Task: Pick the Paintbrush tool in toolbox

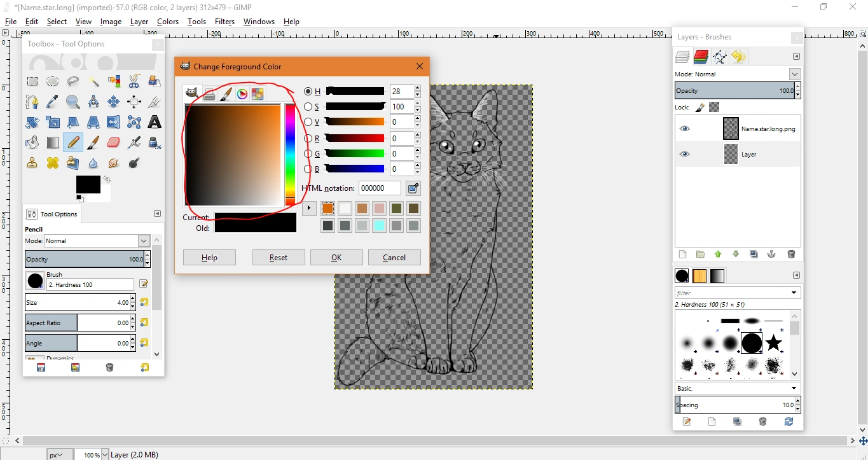Action: coord(93,142)
